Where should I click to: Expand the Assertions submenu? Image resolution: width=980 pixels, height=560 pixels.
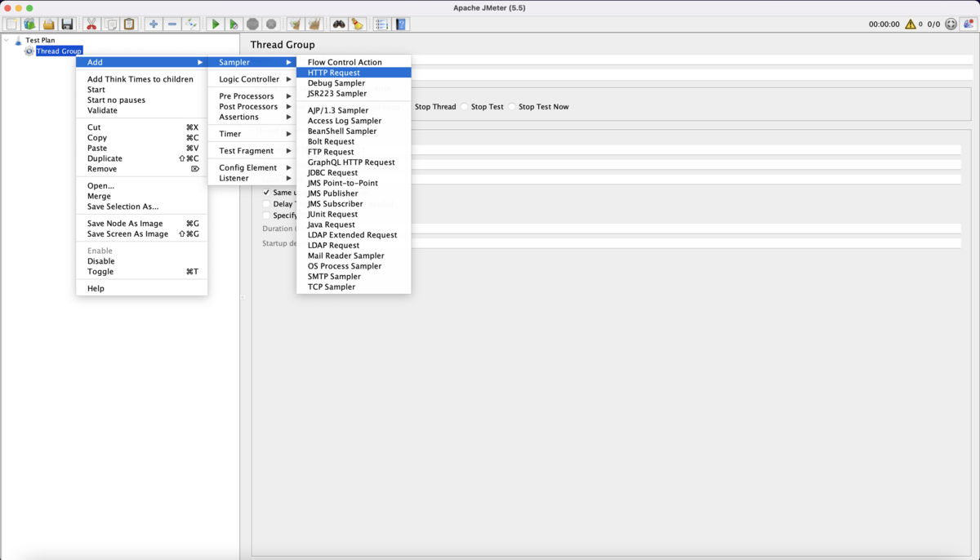pyautogui.click(x=252, y=117)
